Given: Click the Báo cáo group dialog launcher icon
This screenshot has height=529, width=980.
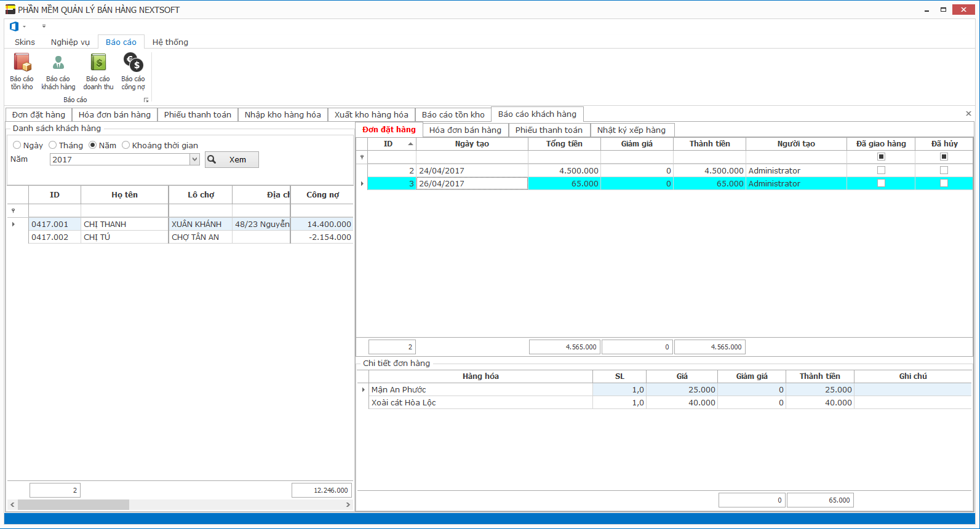Looking at the screenshot, I should pos(146,100).
